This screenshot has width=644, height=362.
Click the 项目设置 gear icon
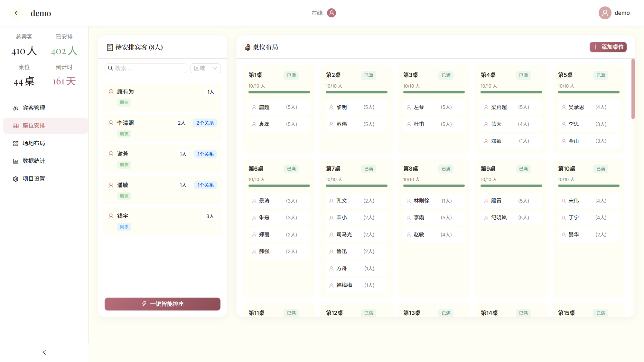point(15,179)
